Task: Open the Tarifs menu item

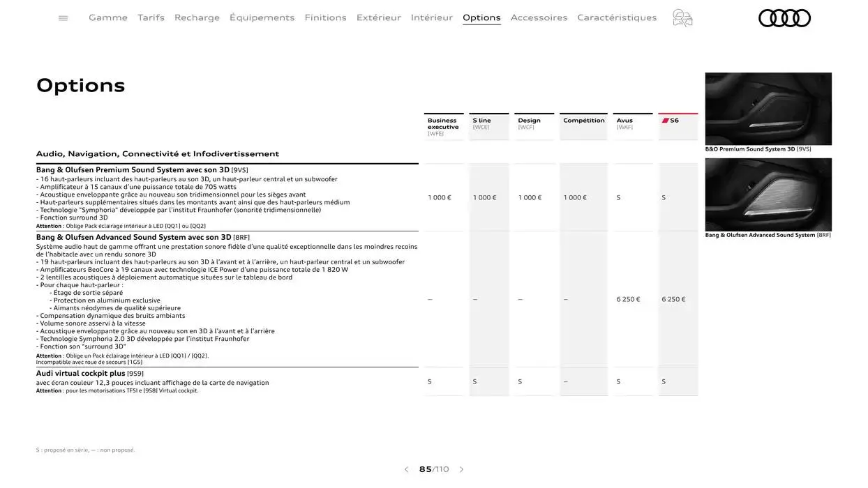Action: (151, 17)
